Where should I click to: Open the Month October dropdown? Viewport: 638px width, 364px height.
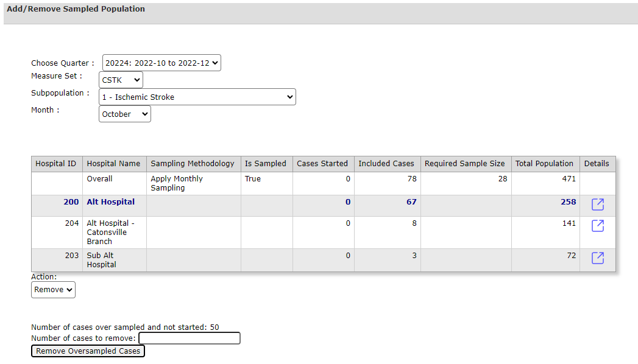click(125, 114)
